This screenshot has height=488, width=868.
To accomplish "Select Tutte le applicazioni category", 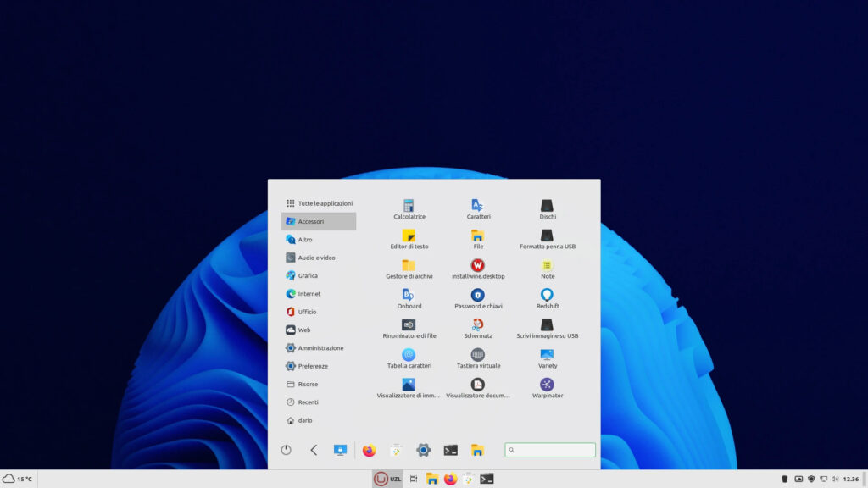I will pyautogui.click(x=319, y=203).
